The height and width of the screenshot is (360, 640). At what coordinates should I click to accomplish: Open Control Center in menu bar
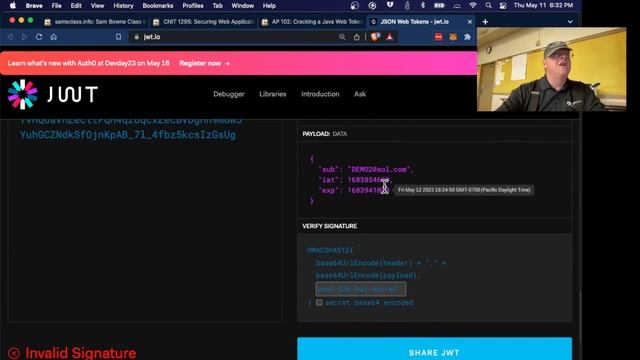(x=503, y=6)
